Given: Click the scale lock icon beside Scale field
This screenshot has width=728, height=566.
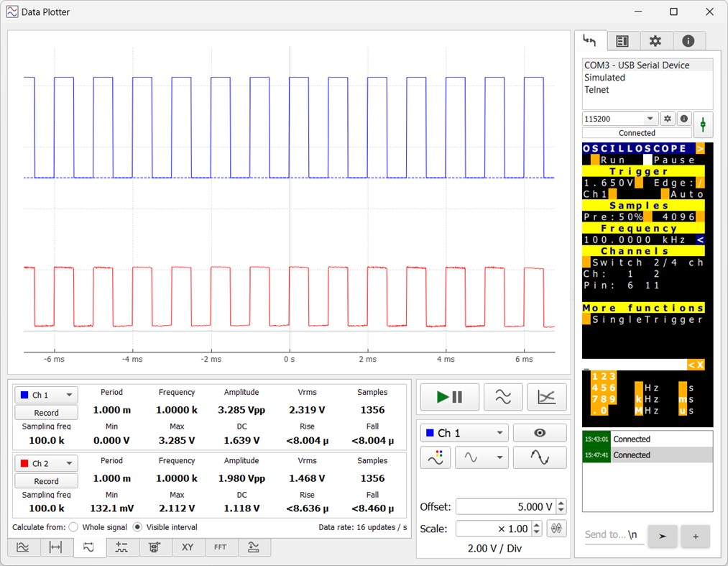Looking at the screenshot, I should coord(554,529).
